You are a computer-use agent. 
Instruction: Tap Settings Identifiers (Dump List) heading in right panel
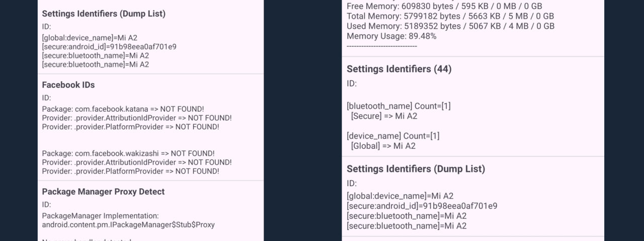416,169
